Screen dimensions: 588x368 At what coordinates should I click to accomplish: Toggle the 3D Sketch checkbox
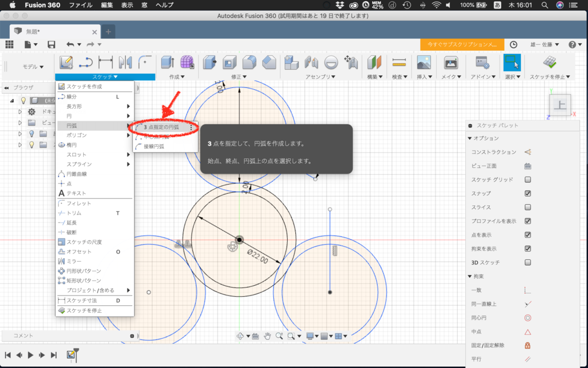pos(528,262)
